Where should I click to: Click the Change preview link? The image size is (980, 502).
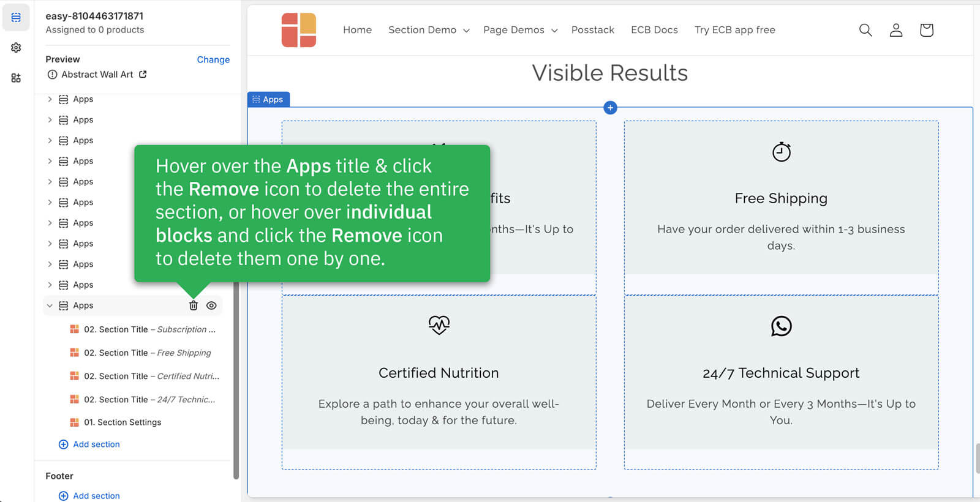(213, 59)
